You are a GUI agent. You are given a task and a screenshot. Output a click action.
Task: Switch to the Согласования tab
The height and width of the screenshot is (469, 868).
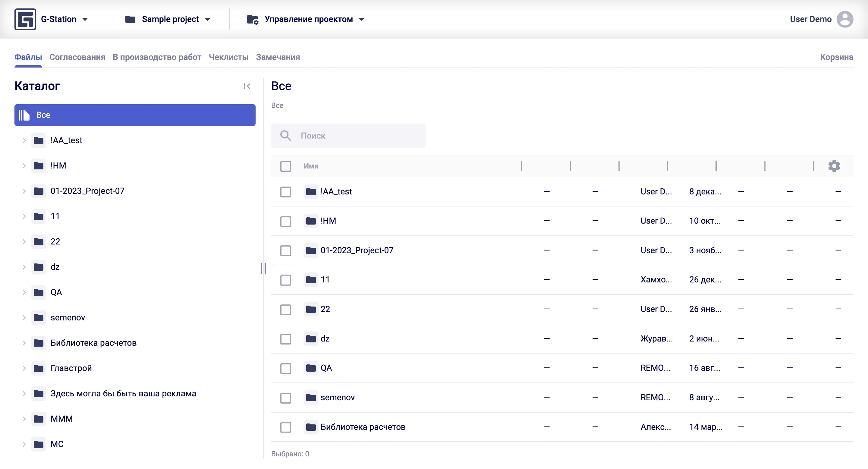[x=77, y=57]
